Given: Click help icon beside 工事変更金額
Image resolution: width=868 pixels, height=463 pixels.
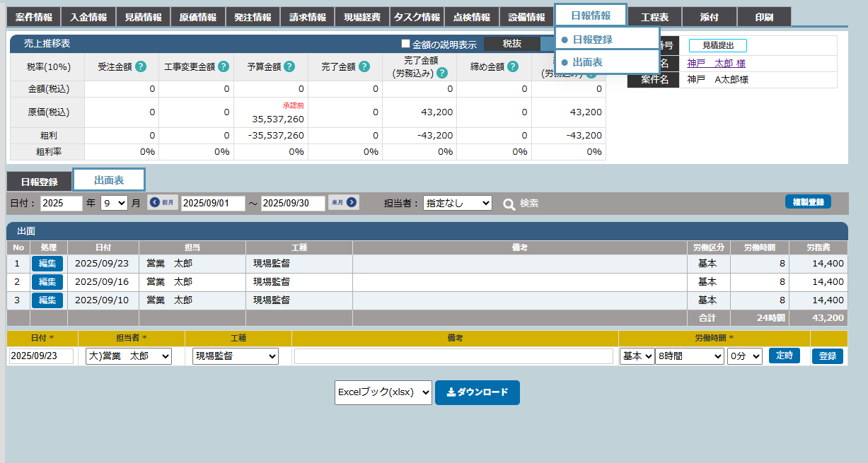Looking at the screenshot, I should (224, 67).
